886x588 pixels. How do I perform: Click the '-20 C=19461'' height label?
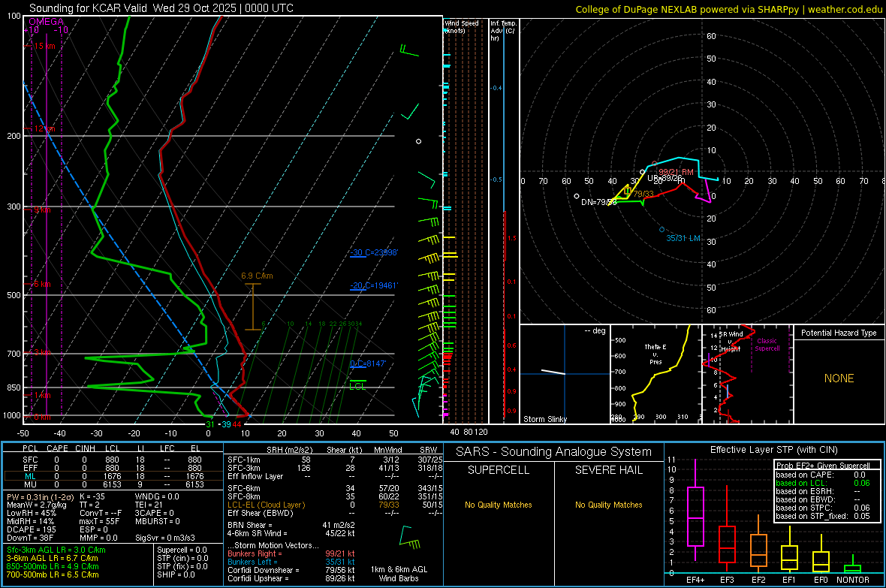373,285
